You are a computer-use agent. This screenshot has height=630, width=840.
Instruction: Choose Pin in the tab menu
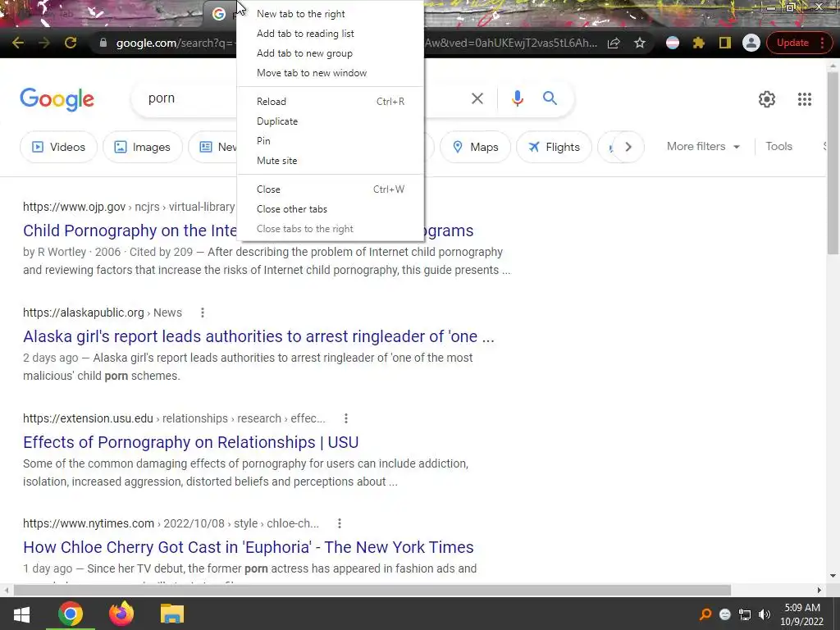coord(330,141)
